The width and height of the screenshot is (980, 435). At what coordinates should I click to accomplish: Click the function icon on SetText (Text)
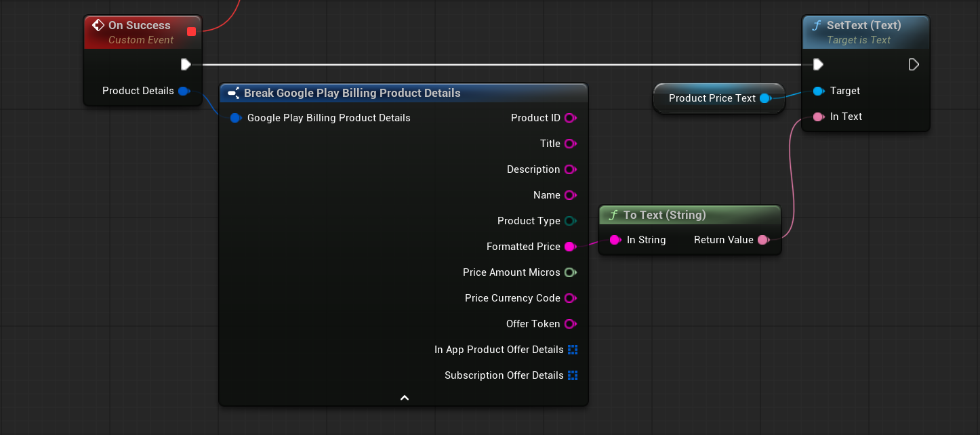817,25
